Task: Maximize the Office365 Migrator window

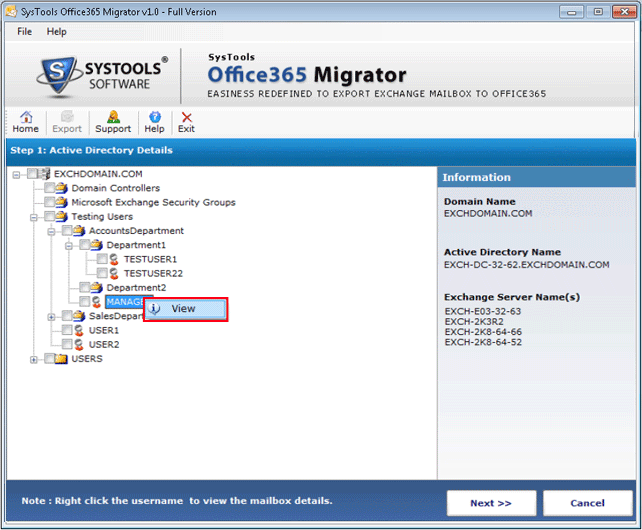Action: [x=598, y=12]
